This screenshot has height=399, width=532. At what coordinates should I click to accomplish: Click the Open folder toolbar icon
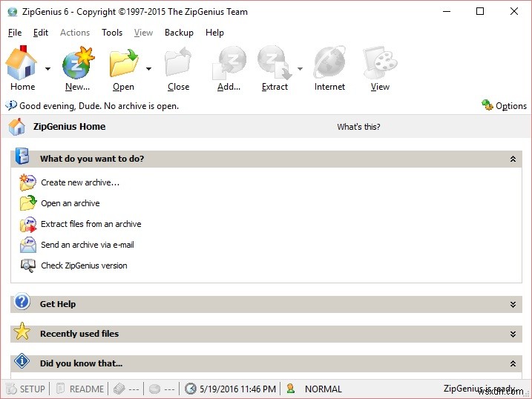pos(124,63)
